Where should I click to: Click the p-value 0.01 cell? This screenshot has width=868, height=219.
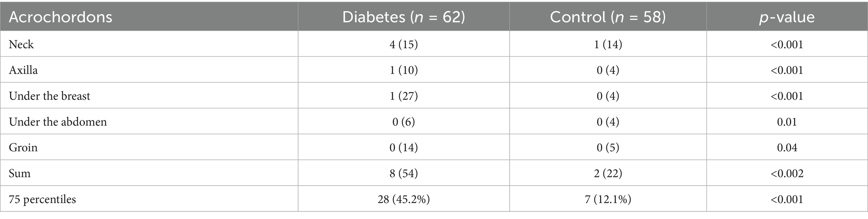pyautogui.click(x=787, y=122)
